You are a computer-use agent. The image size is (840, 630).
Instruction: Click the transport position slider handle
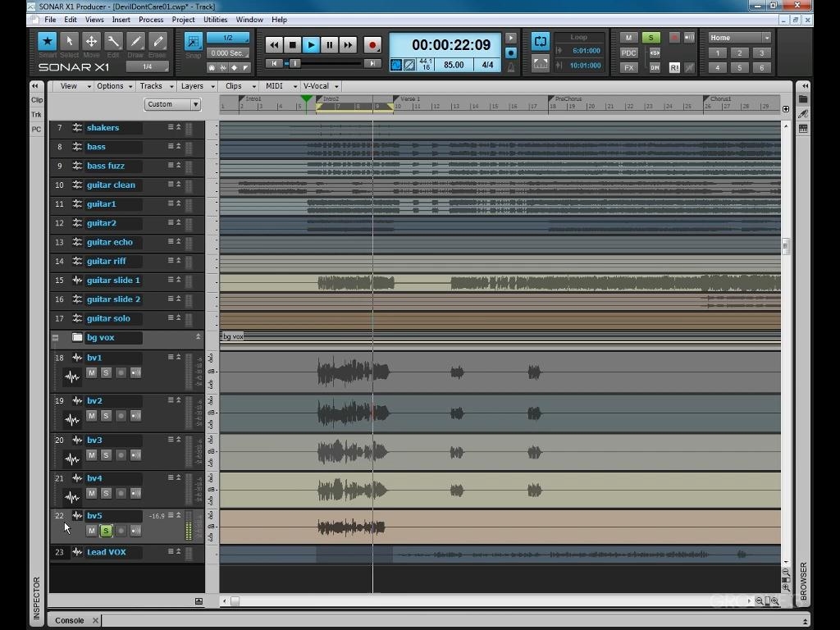(294, 64)
